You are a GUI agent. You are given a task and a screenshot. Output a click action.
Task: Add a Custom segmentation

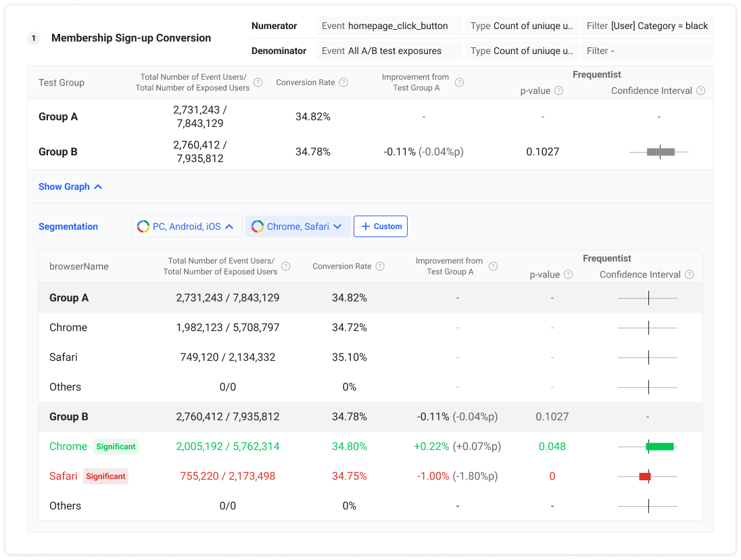click(381, 227)
